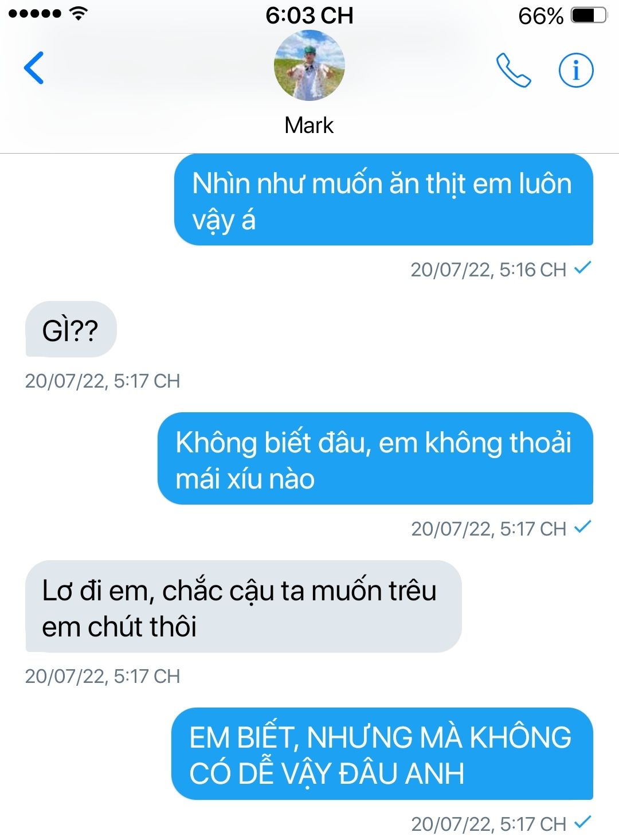Select the message 'Nhìn như muốn ăn thịt em luôn vậy á'
This screenshot has width=619, height=840.
(x=383, y=200)
